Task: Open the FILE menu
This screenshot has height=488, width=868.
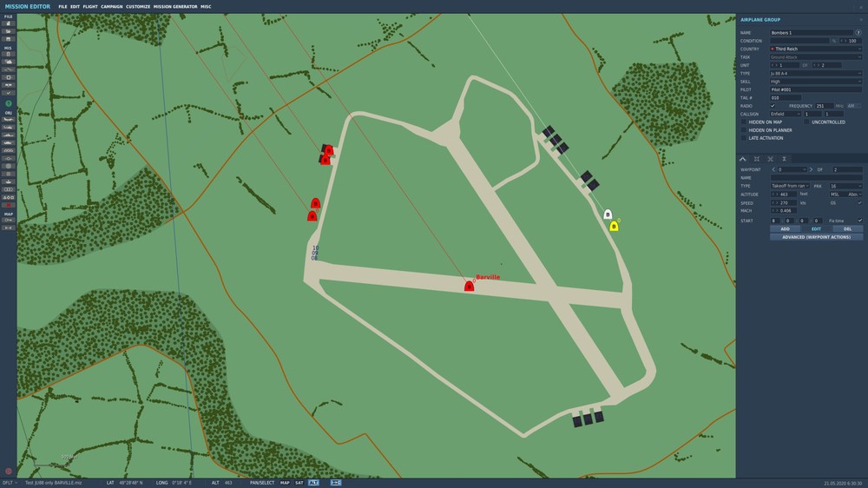Action: 62,7
